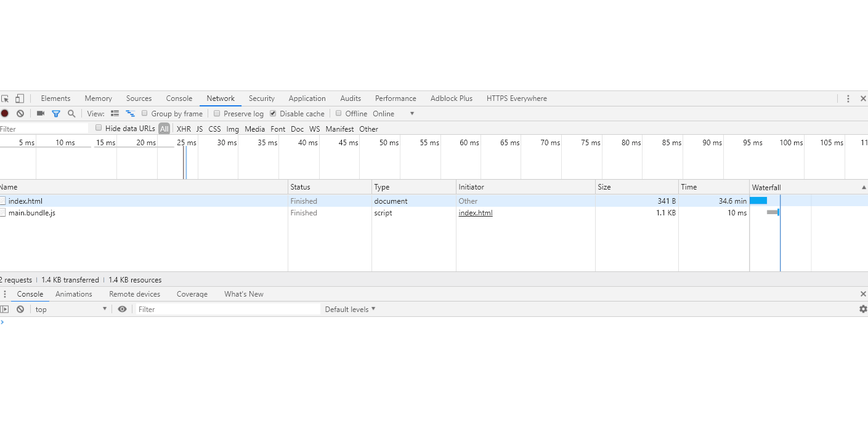Open DevTools three-dot customize menu
Image resolution: width=868 pixels, height=440 pixels.
(x=848, y=98)
